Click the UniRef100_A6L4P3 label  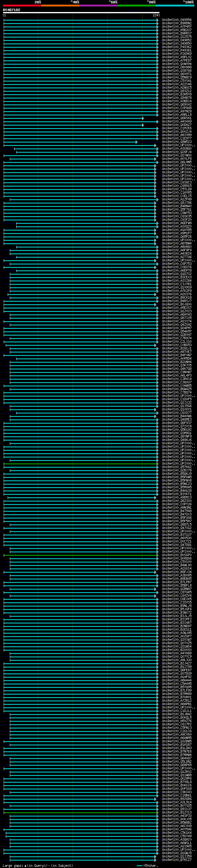click(176, 375)
